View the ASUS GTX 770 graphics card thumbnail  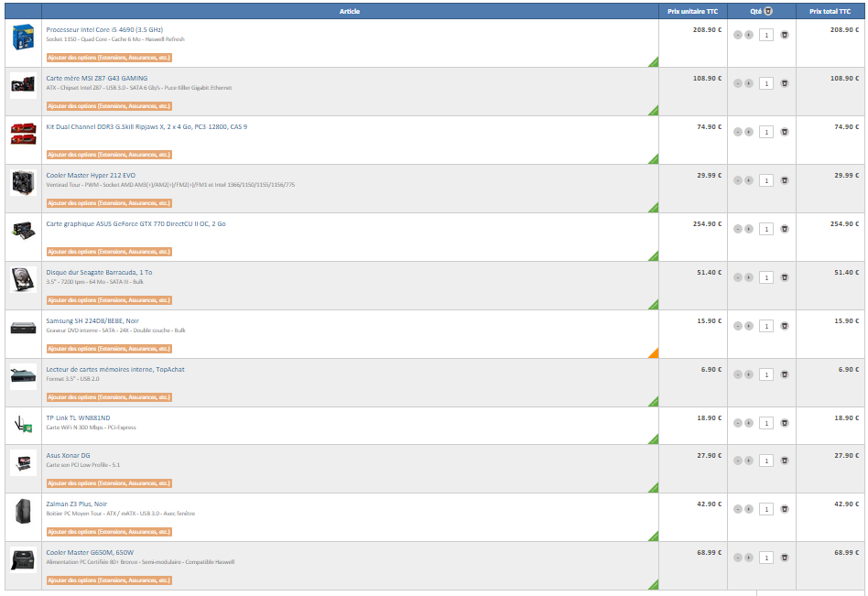pos(23,231)
